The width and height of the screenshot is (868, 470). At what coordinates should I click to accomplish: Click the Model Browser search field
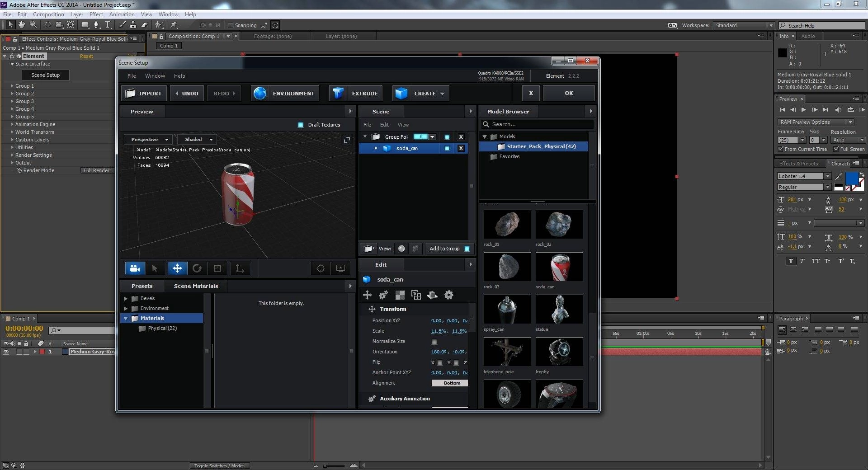pyautogui.click(x=537, y=124)
